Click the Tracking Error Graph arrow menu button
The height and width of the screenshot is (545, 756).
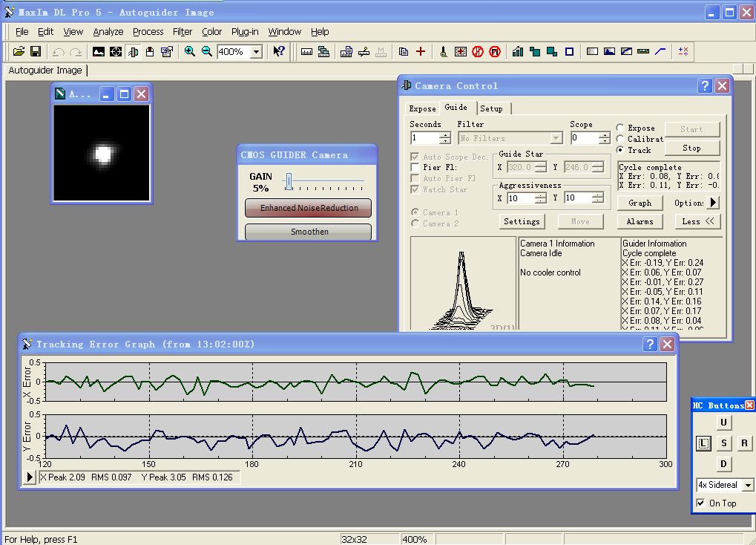[x=30, y=477]
